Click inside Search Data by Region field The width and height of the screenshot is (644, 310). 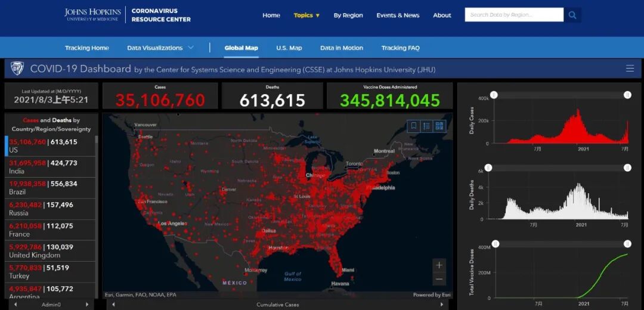pos(514,15)
